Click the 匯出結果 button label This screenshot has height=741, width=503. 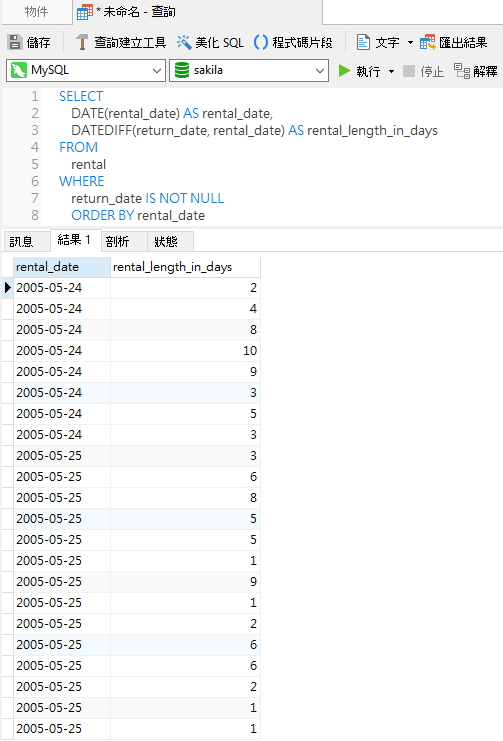tap(463, 43)
